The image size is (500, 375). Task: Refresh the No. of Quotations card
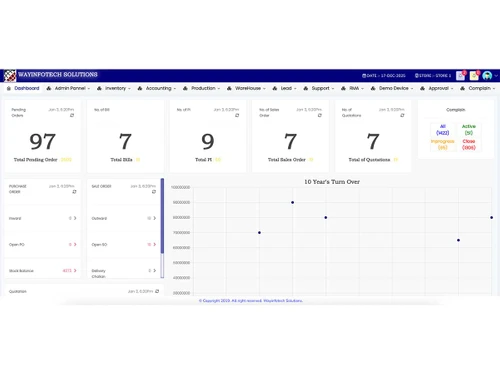[x=402, y=115]
